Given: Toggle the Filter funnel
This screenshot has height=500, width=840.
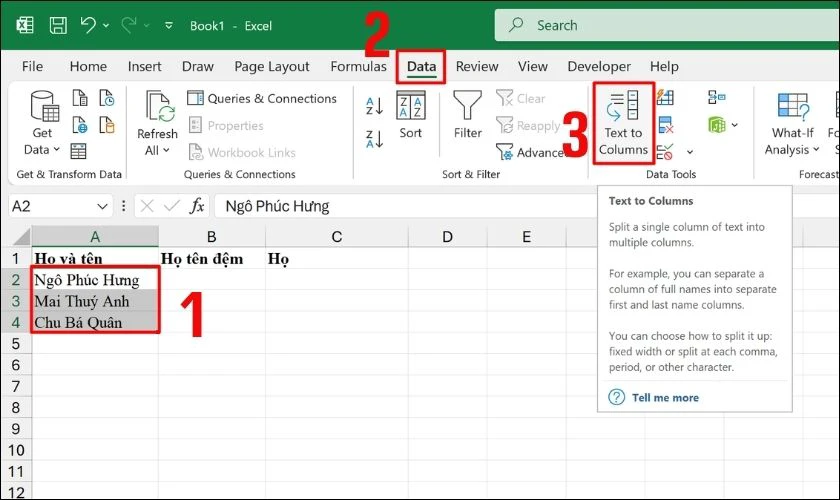Looking at the screenshot, I should [x=468, y=115].
